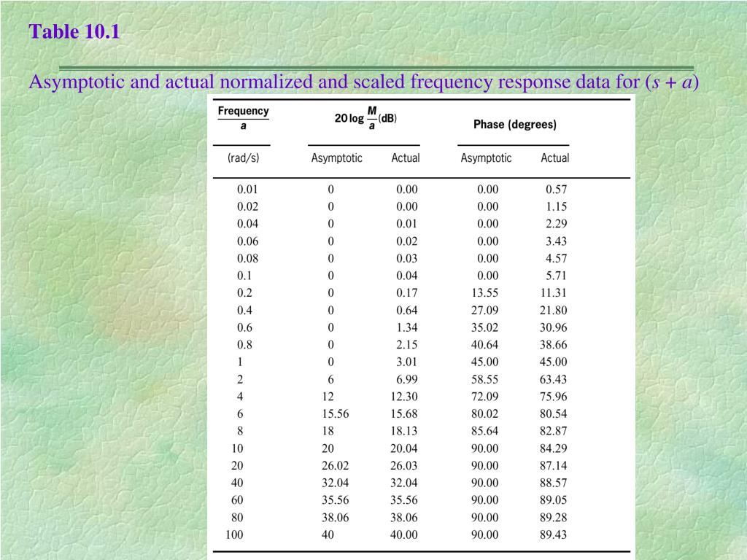Select the slide title starting with "Asymptotic and actual normalized"
This screenshot has width=747, height=560.
click(364, 82)
